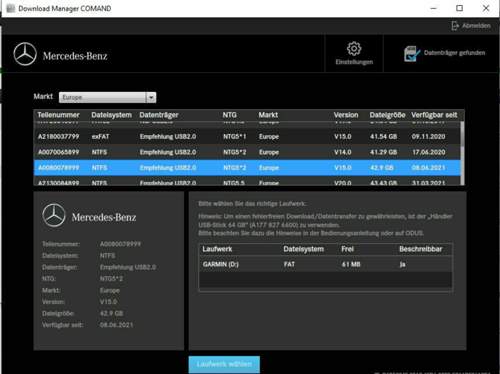Viewport: 500px width, 374px height.
Task: Sort by Markt column header
Action: tap(268, 115)
